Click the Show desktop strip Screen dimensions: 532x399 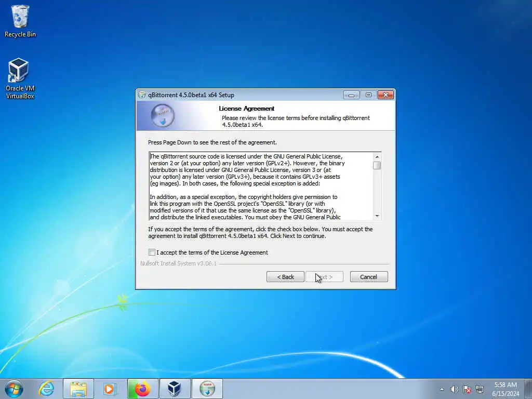click(x=528, y=389)
